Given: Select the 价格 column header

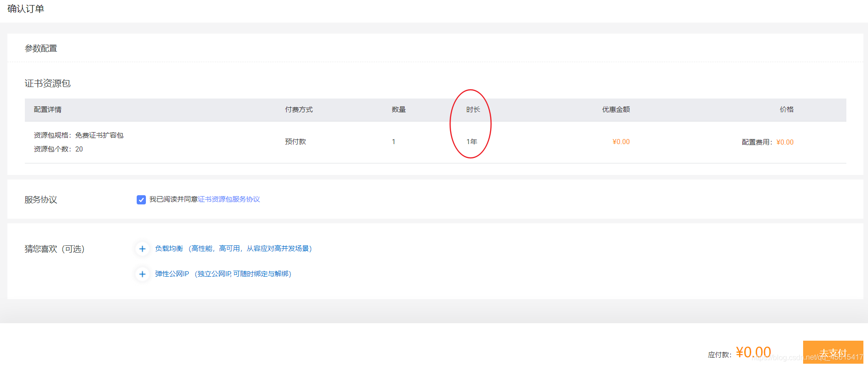Looking at the screenshot, I should pos(787,110).
